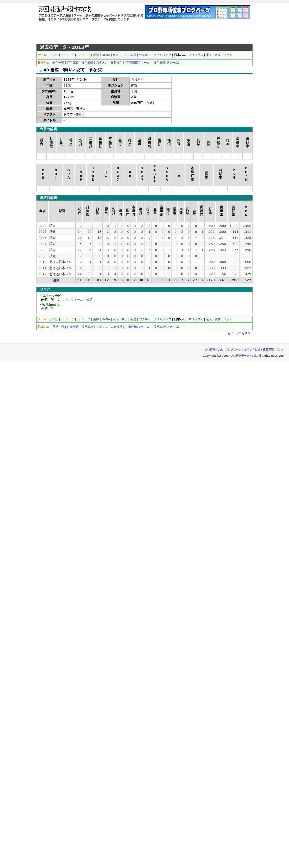Go to 巨人 in the upper team bar
This screenshot has height=868, width=289.
pos(116,55)
